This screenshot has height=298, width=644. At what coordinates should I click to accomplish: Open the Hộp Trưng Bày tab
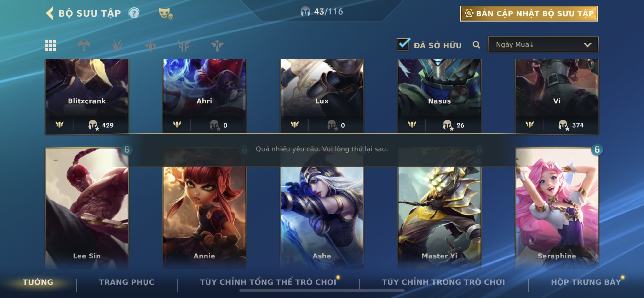pos(586,282)
